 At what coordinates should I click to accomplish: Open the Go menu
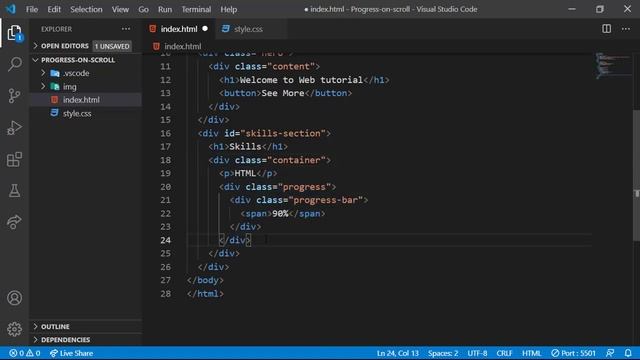pos(143,9)
